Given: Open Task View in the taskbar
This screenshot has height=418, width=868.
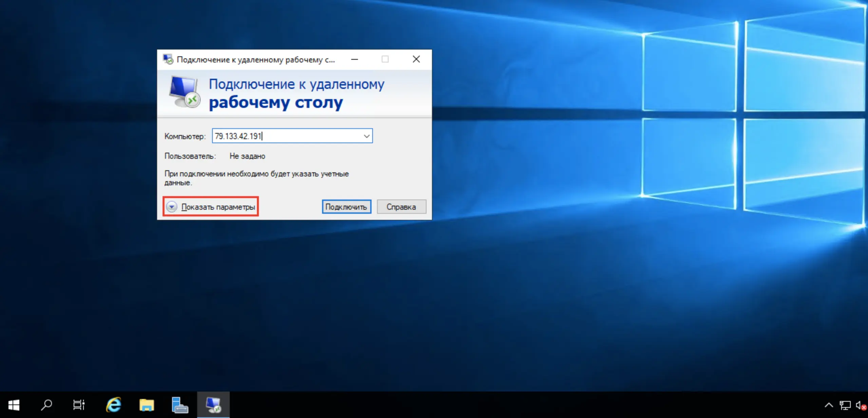Looking at the screenshot, I should tap(79, 405).
